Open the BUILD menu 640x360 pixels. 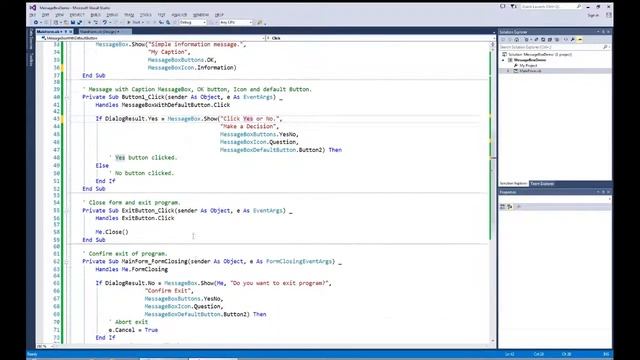(x=96, y=15)
